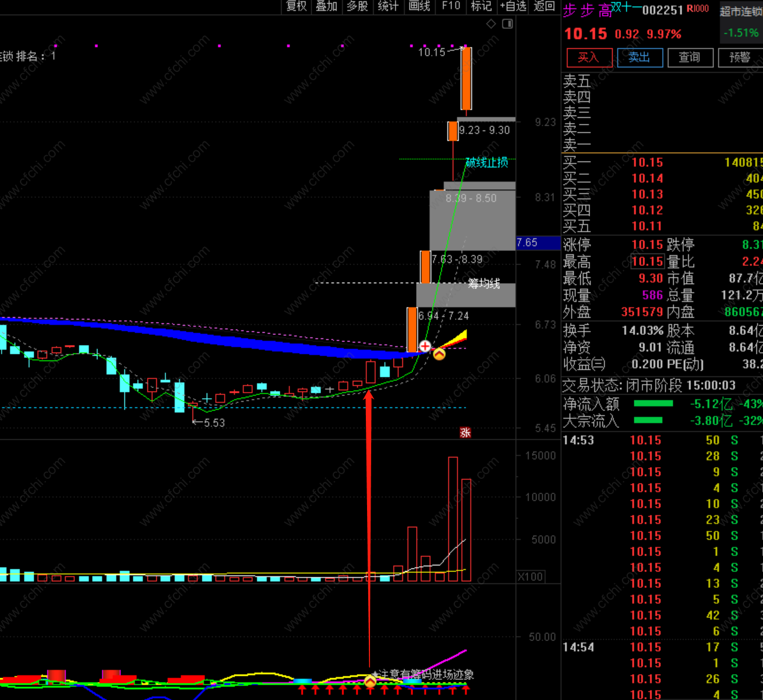
Task: Click the red-white plus signal marker on chart
Action: [x=425, y=346]
